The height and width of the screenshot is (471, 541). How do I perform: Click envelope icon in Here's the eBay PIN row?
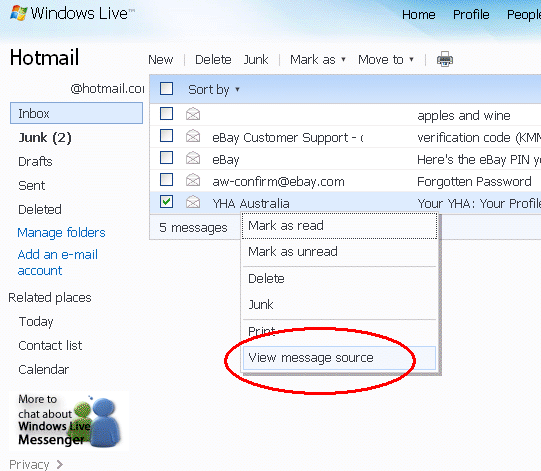coord(193,158)
